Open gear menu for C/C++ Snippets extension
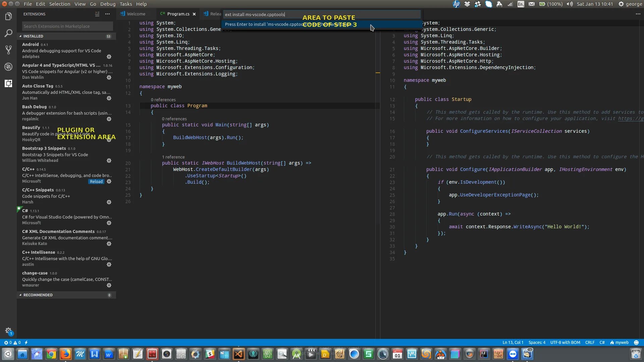This screenshot has width=644, height=362. coord(109,202)
